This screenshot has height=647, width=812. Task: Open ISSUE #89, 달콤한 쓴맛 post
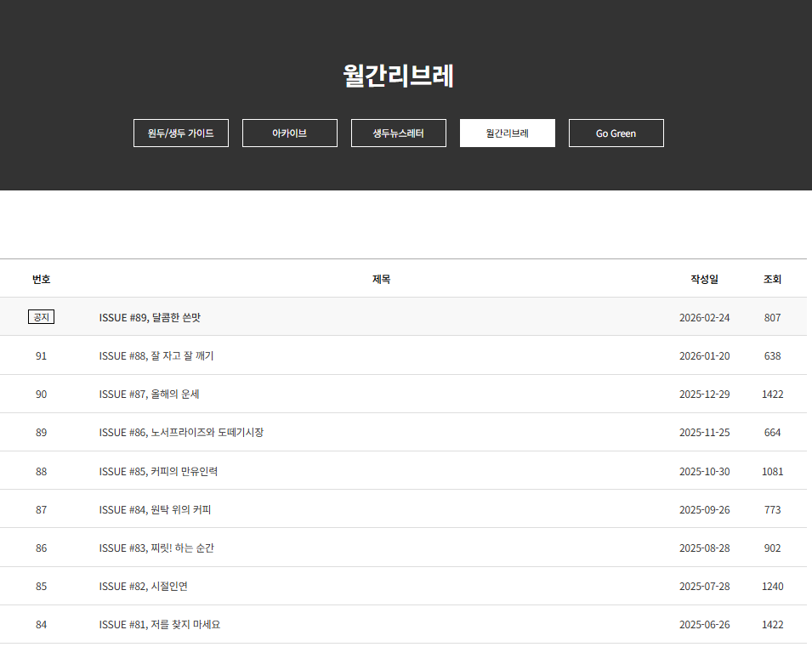[150, 317]
